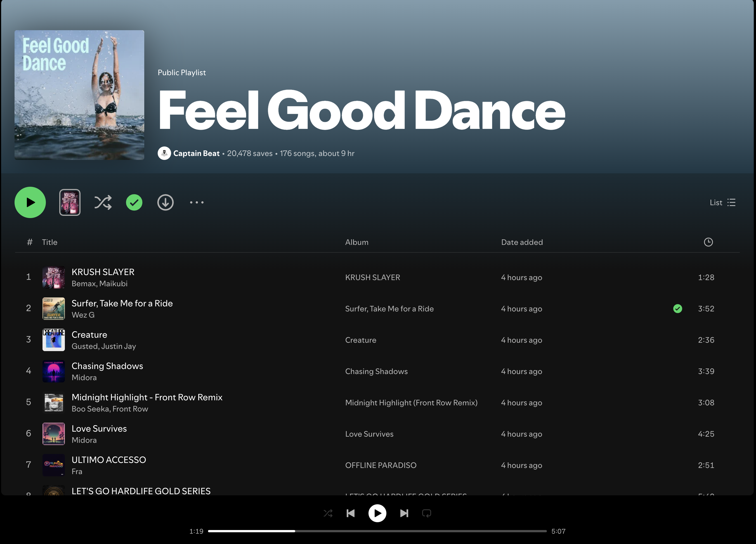Seek on the playback progress bar
This screenshot has width=756, height=544.
click(377, 531)
